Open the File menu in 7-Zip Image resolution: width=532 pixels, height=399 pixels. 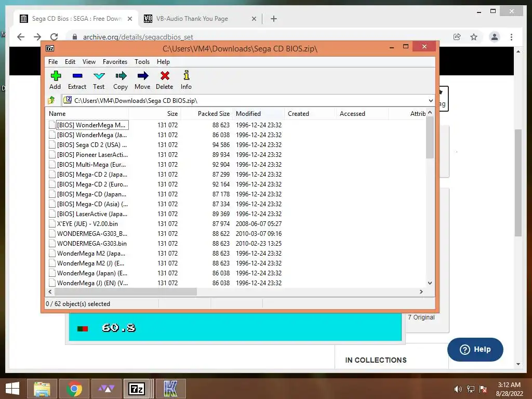(53, 62)
